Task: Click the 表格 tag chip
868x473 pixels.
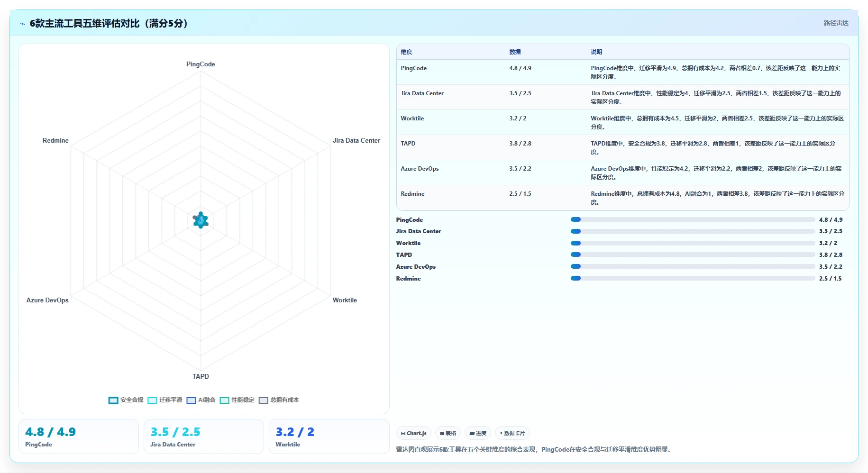Action: coord(448,433)
